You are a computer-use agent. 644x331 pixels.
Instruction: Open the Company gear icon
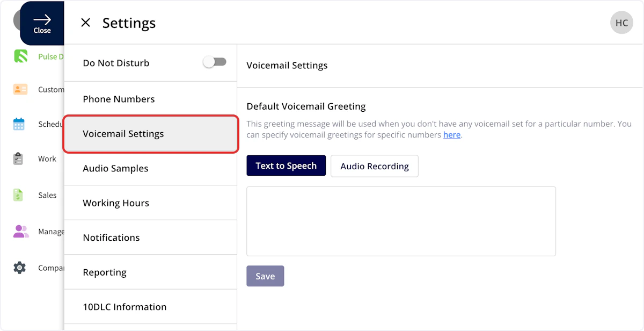(20, 268)
